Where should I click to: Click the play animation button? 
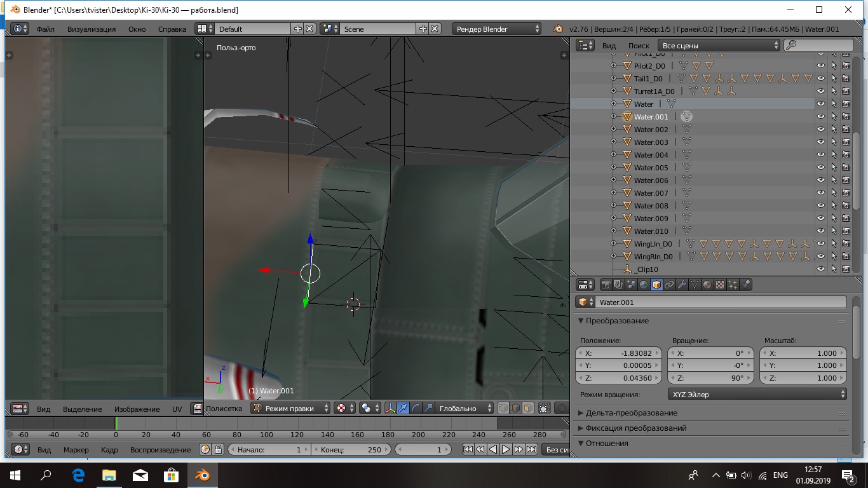click(x=506, y=449)
